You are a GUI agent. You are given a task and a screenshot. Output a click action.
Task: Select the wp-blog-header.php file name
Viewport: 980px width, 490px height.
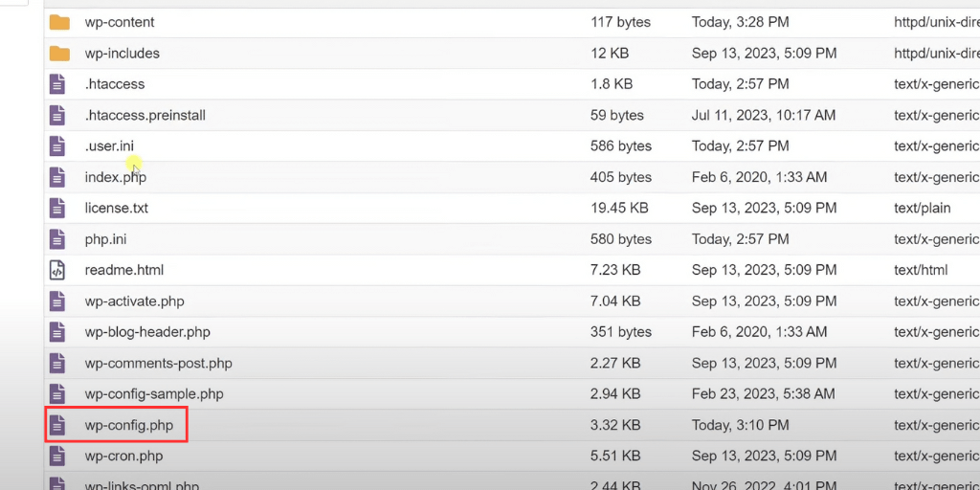[147, 332]
